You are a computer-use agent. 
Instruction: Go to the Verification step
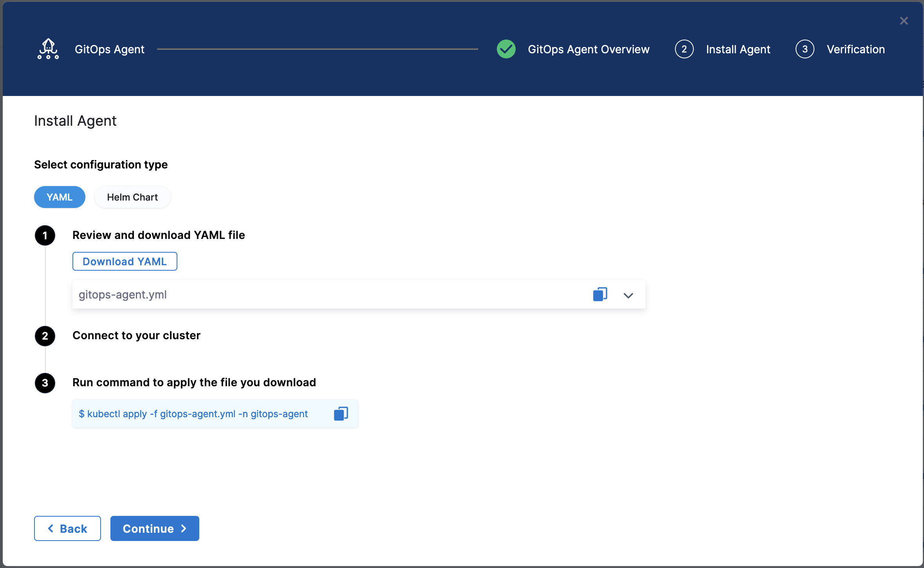855,49
